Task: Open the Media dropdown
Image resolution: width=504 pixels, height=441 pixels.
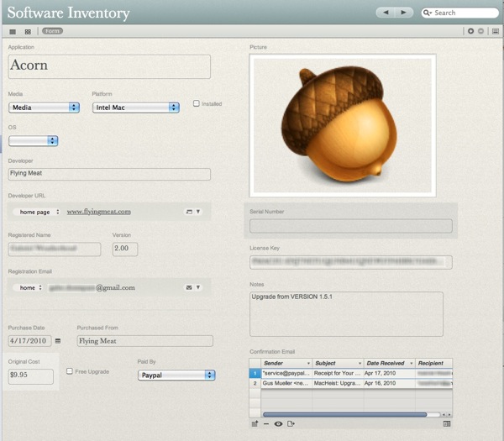Action: (x=44, y=108)
